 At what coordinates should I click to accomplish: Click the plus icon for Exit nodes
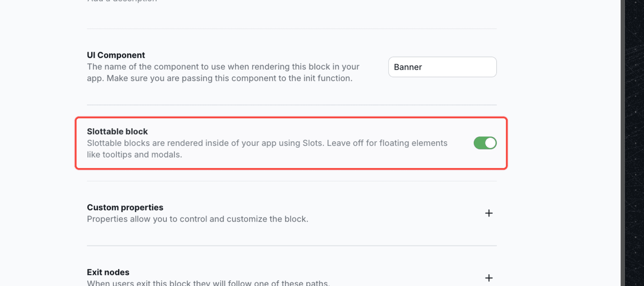click(x=489, y=278)
